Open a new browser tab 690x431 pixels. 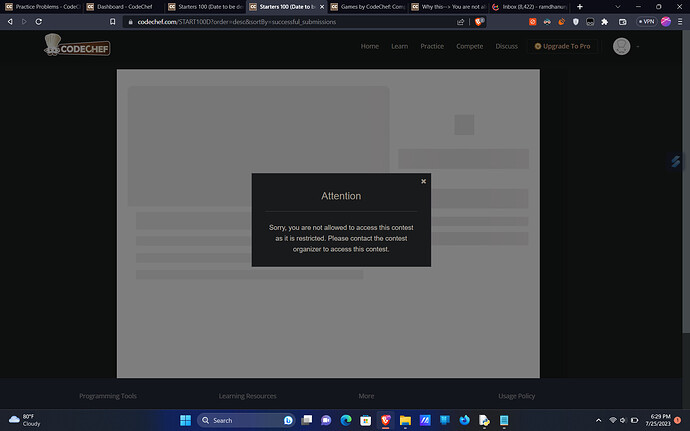(x=580, y=7)
